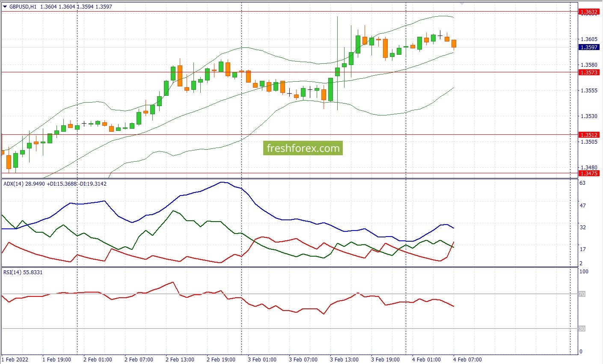Select the red 1.3573 price level label

coord(588,73)
